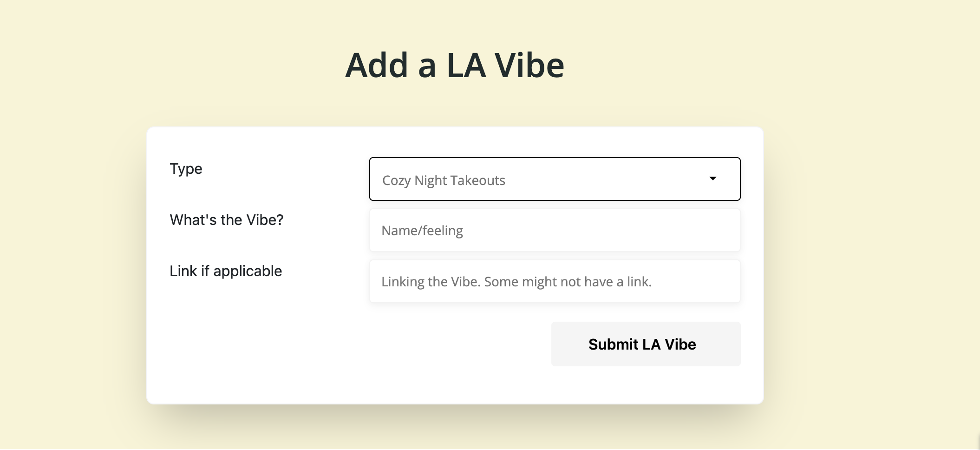Expand the Type selection combo box
Image resolution: width=980 pixels, height=450 pixels.
click(555, 179)
